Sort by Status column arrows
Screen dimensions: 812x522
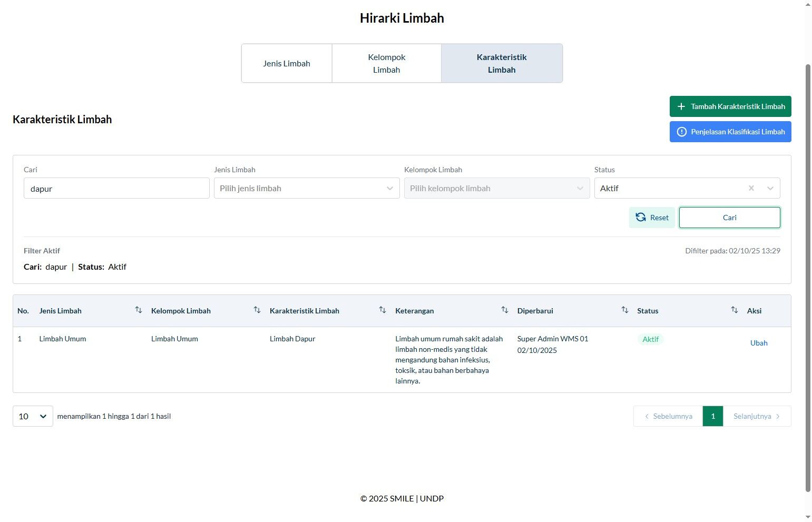(735, 310)
